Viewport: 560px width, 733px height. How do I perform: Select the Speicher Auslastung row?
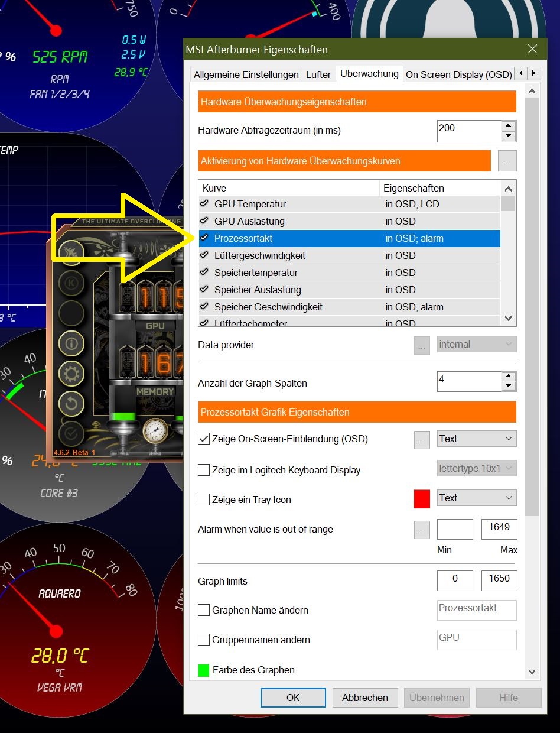(350, 290)
